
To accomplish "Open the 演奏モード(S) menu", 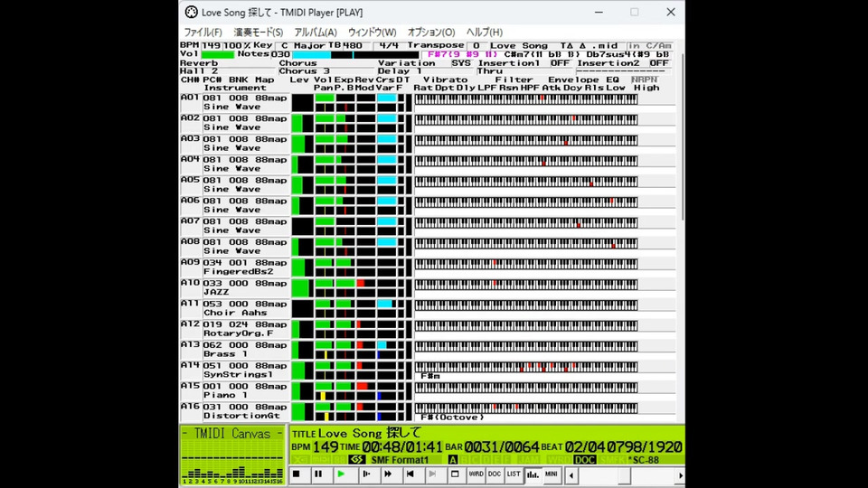I will 258,33.
